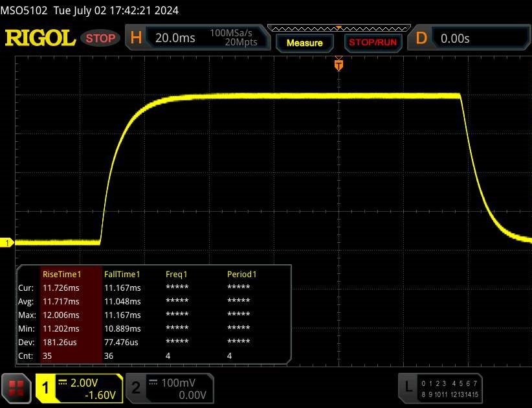This screenshot has width=532, height=408.
Task: Select the orange D delay icon
Action: (421, 38)
